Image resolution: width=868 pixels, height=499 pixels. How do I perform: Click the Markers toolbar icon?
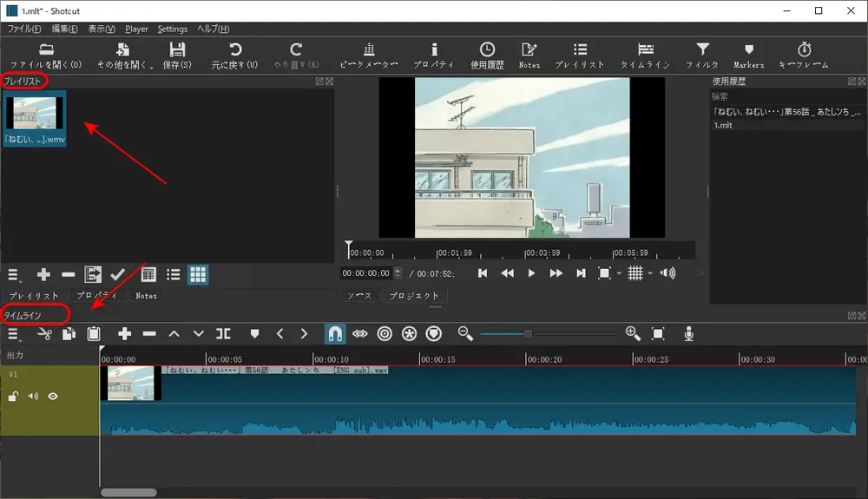pos(748,56)
